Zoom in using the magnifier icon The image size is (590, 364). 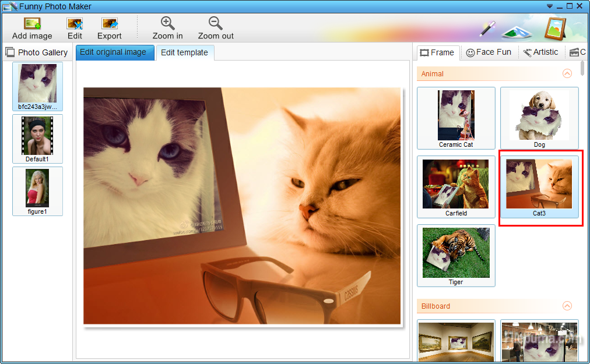coord(168,24)
